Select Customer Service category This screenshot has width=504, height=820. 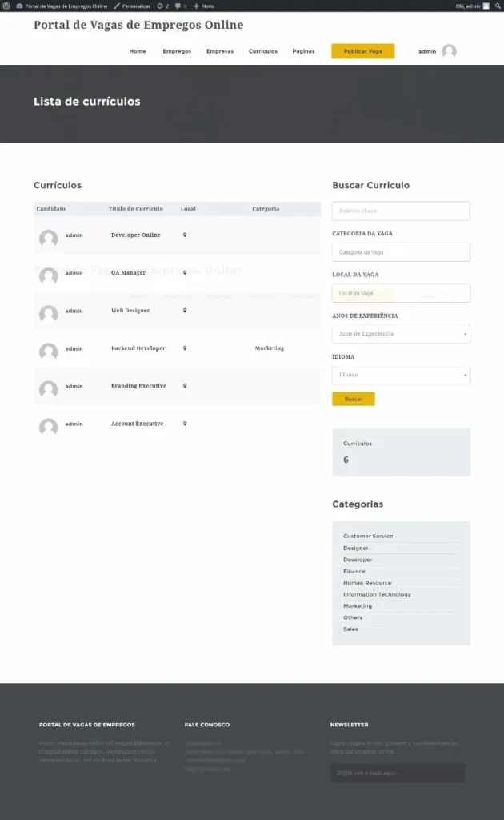click(x=368, y=536)
